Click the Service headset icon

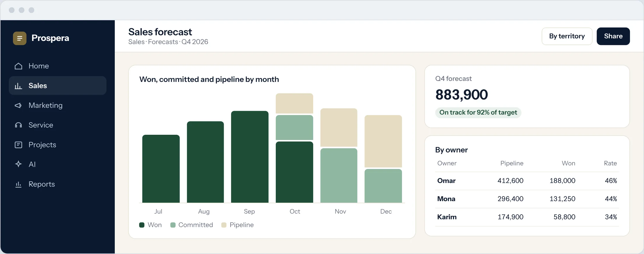(18, 125)
